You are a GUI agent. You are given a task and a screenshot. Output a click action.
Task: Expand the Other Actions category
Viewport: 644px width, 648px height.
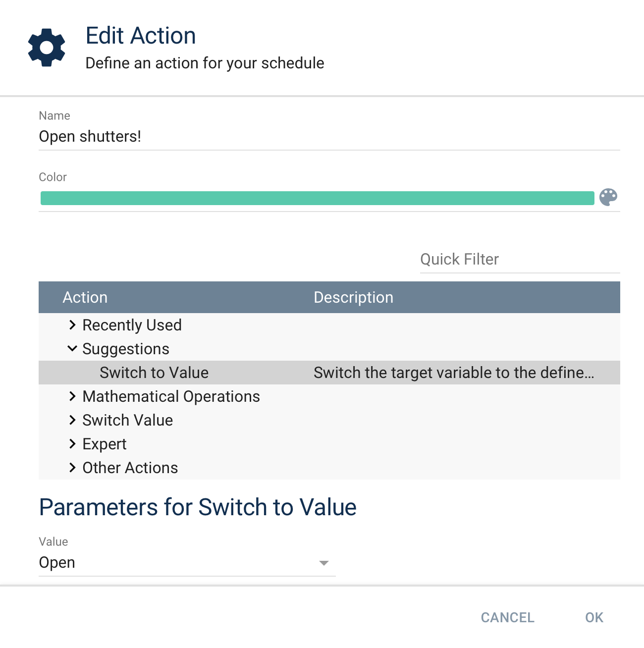click(x=72, y=468)
